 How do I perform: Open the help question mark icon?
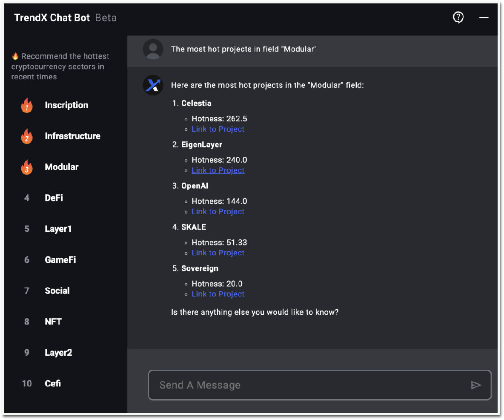tap(458, 17)
